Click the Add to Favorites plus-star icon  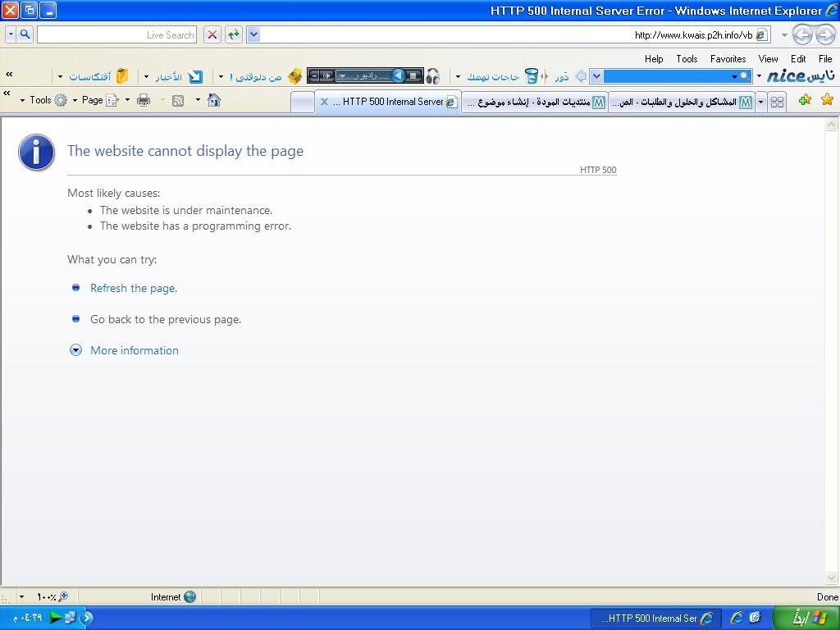coord(805,99)
